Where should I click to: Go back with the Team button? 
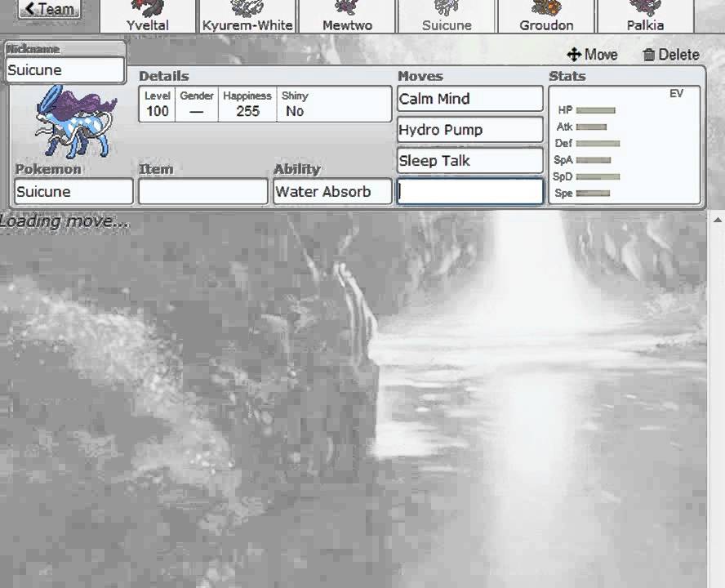[50, 9]
